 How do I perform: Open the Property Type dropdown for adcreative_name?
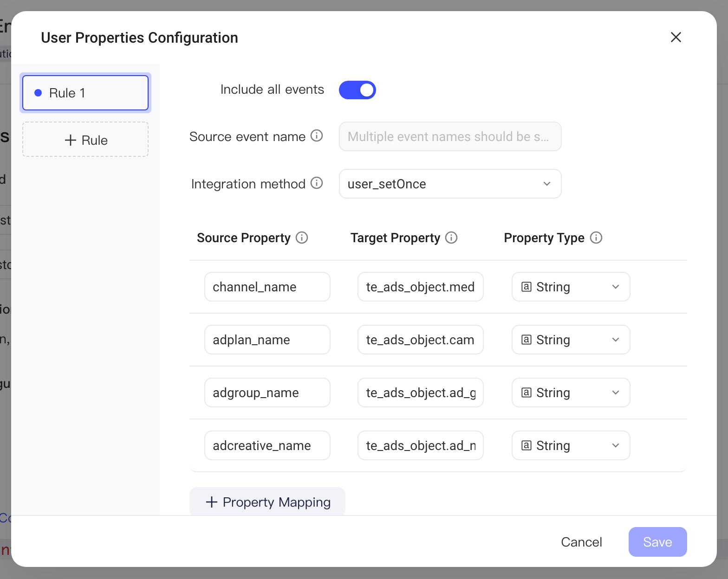coord(571,445)
